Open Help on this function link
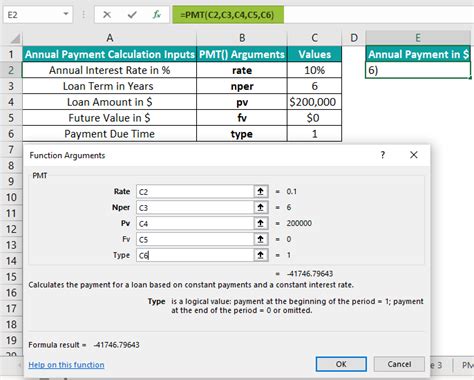 click(x=66, y=365)
